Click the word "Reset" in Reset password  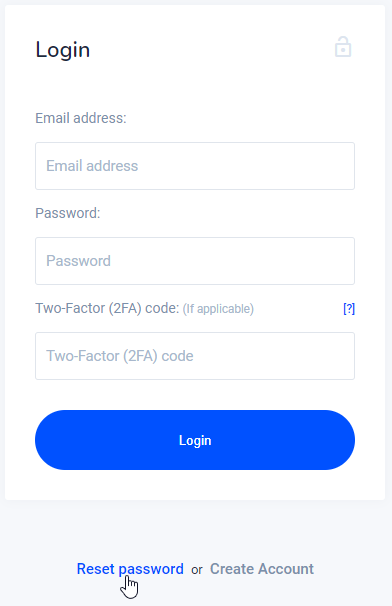point(95,569)
